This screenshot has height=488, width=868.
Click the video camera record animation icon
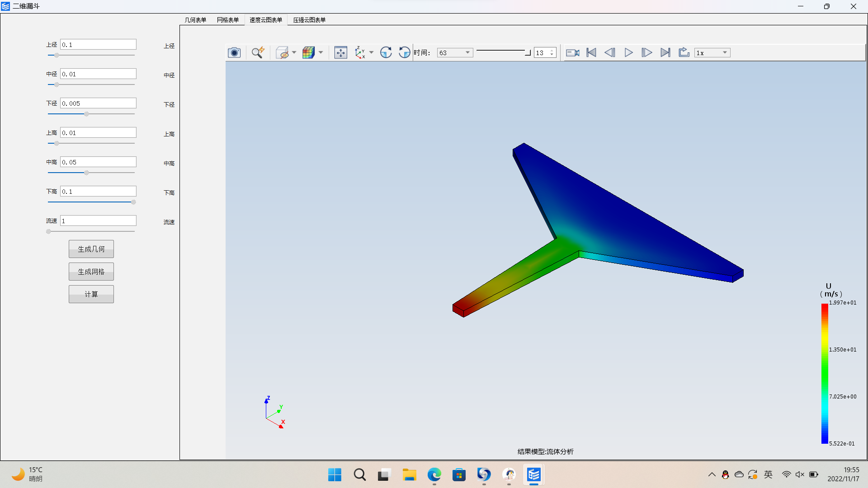point(573,52)
